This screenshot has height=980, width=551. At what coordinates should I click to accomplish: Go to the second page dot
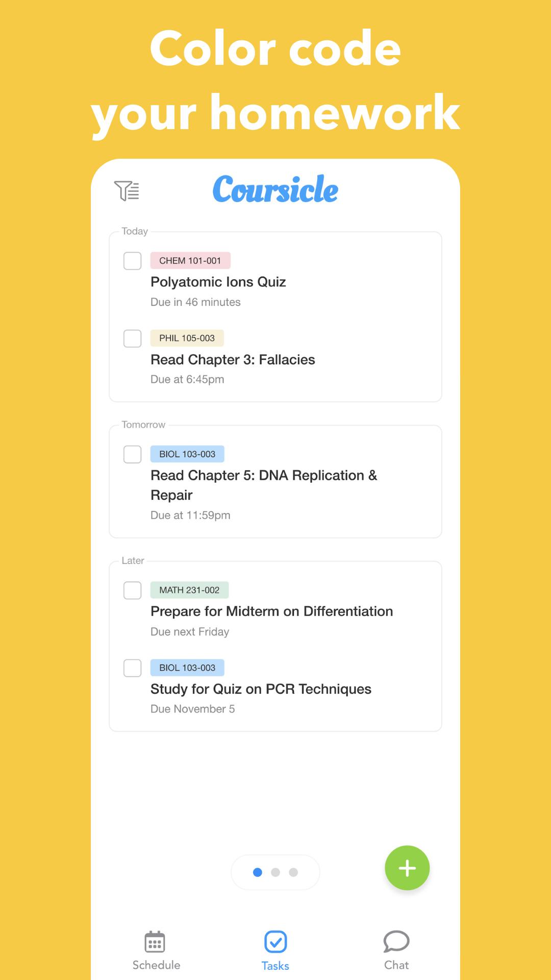[275, 872]
